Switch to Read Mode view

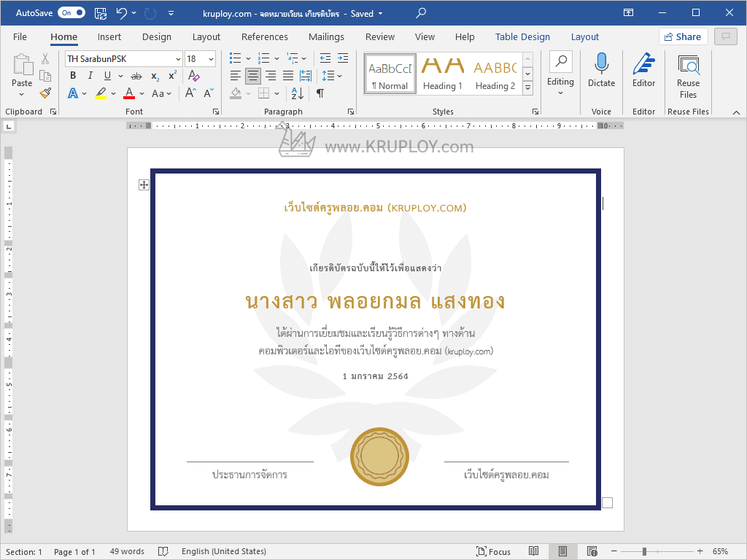[533, 551]
